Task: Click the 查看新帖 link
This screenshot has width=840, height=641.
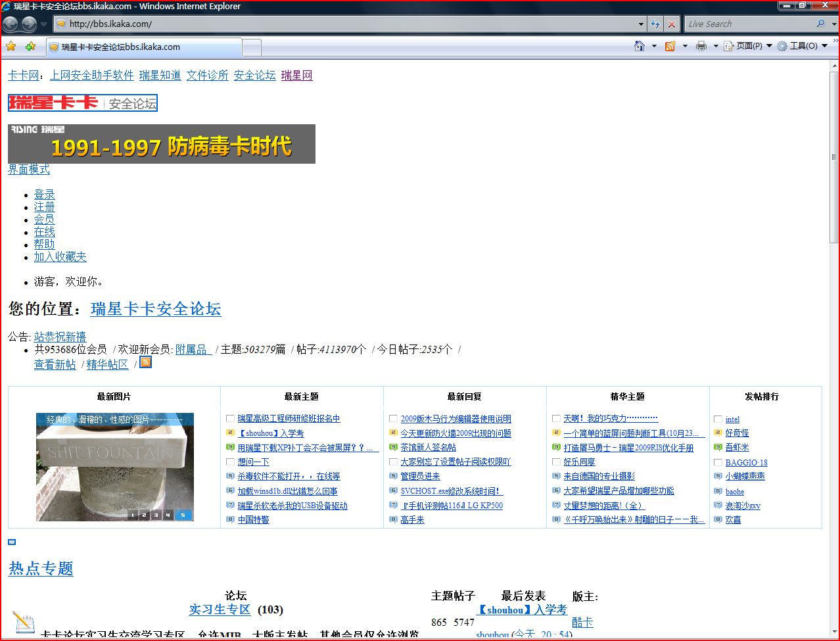Action: [55, 364]
